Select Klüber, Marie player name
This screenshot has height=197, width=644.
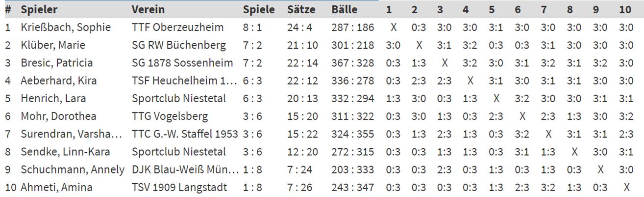click(x=53, y=45)
